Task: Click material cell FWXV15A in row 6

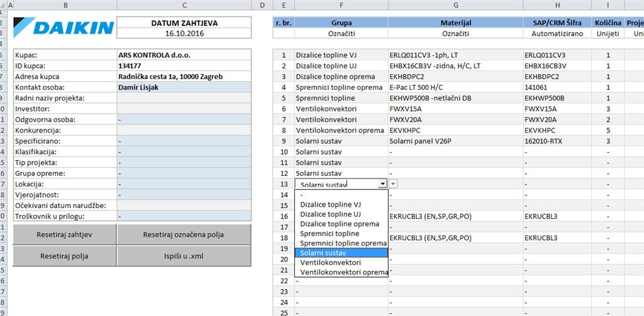Action: point(455,109)
